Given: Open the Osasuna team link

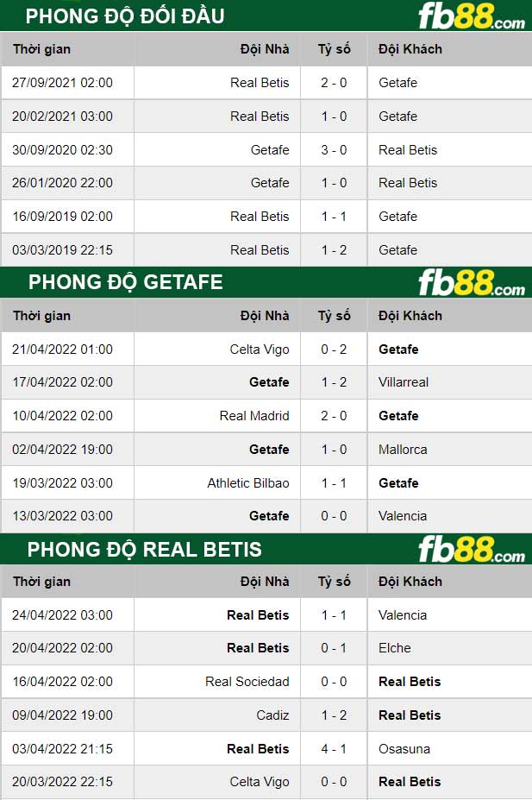Looking at the screenshot, I should pyautogui.click(x=404, y=749).
